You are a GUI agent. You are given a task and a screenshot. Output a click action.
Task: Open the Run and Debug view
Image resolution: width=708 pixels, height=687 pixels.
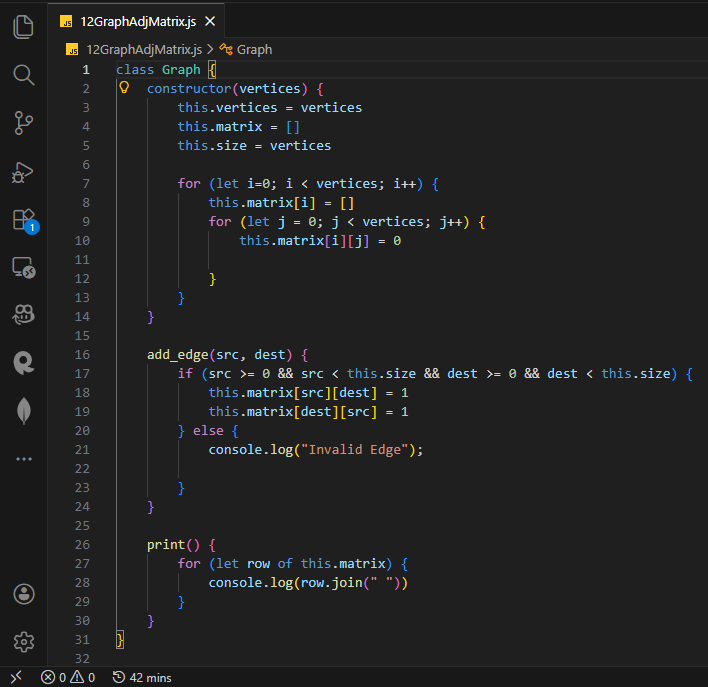(x=23, y=172)
